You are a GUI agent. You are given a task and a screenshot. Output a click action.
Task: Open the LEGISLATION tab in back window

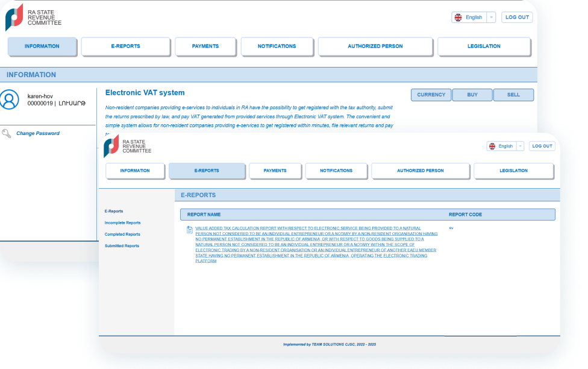(484, 46)
